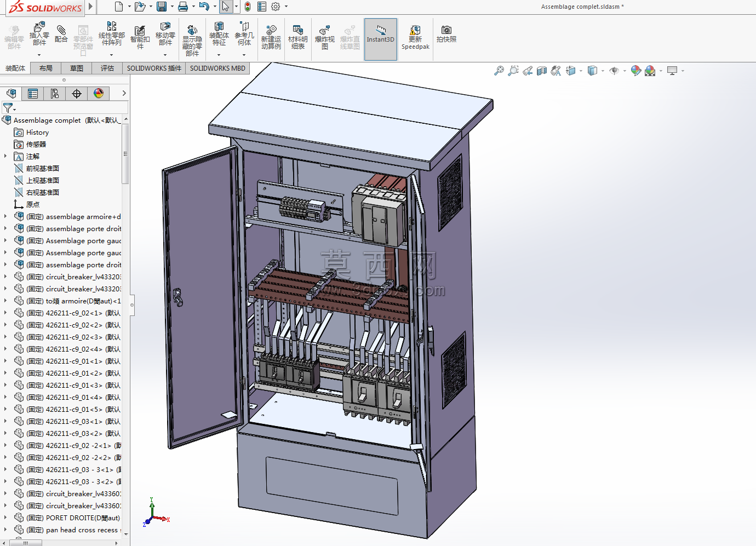Click Take Snapshot (拍快照)
The width and height of the screenshot is (756, 546).
point(446,34)
